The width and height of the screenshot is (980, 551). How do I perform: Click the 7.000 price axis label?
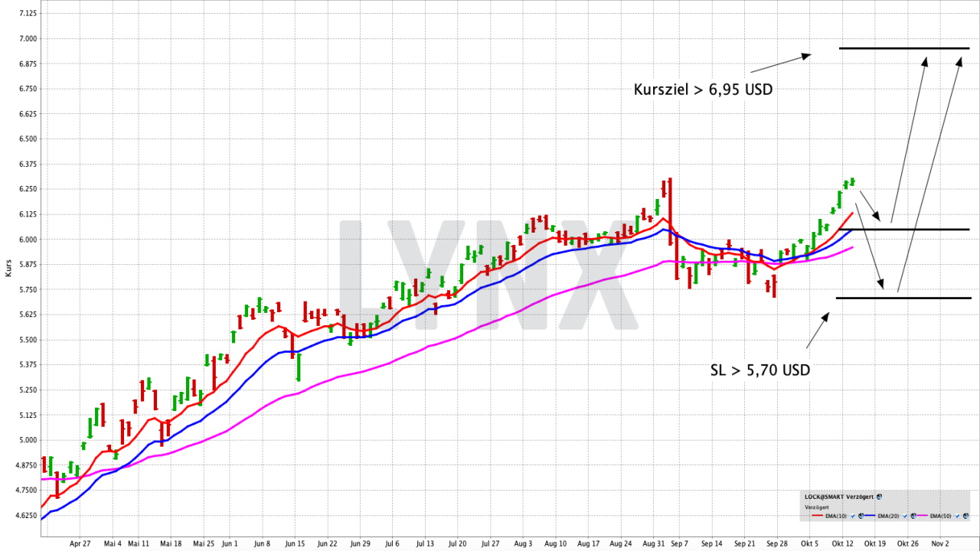click(x=27, y=38)
